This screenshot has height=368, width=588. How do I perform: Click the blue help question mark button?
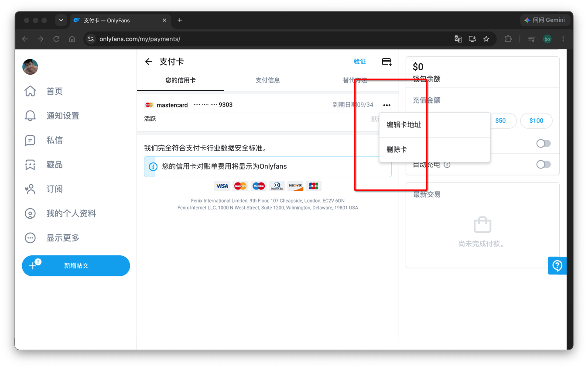click(x=557, y=265)
